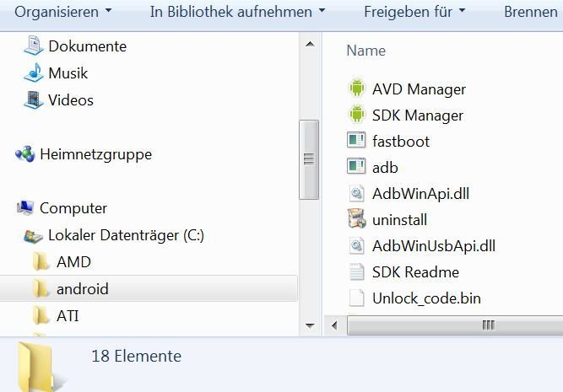Select the SDK Manager android icon
Screen dimensions: 563x392
tap(357, 115)
